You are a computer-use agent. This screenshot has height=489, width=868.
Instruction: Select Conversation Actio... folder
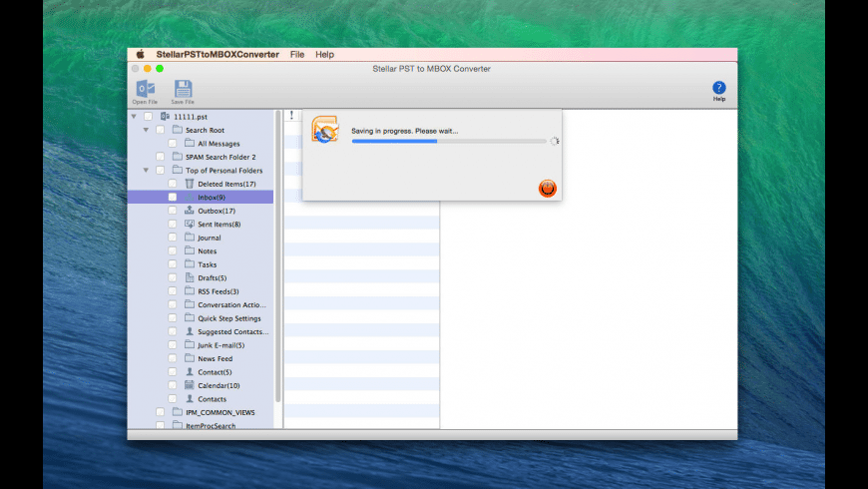231,305
